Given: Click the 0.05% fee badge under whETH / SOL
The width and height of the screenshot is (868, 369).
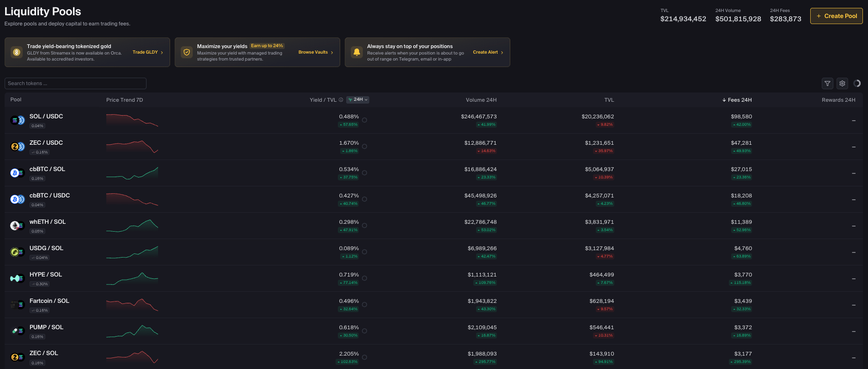Looking at the screenshot, I should tap(37, 231).
